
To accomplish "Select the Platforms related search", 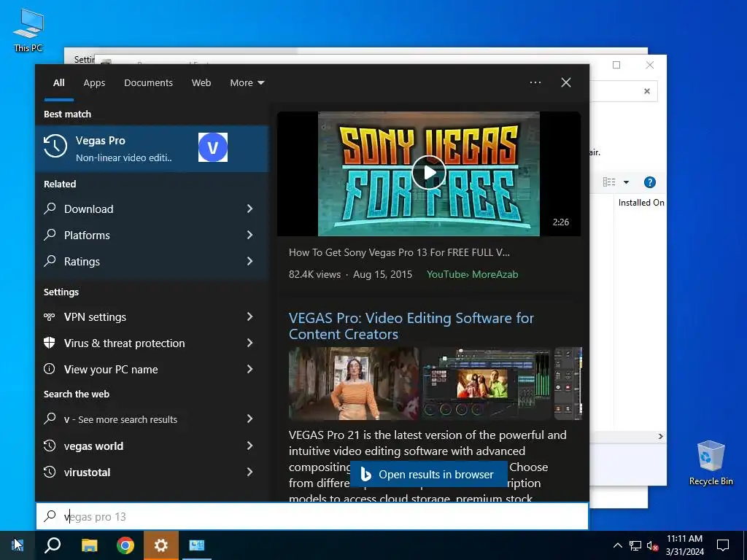I will click(152, 235).
